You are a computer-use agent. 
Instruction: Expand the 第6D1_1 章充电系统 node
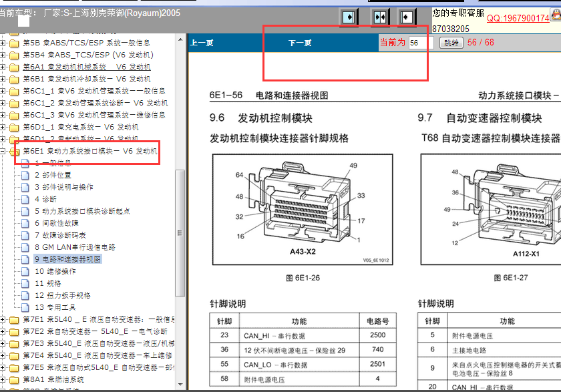(x=3, y=127)
